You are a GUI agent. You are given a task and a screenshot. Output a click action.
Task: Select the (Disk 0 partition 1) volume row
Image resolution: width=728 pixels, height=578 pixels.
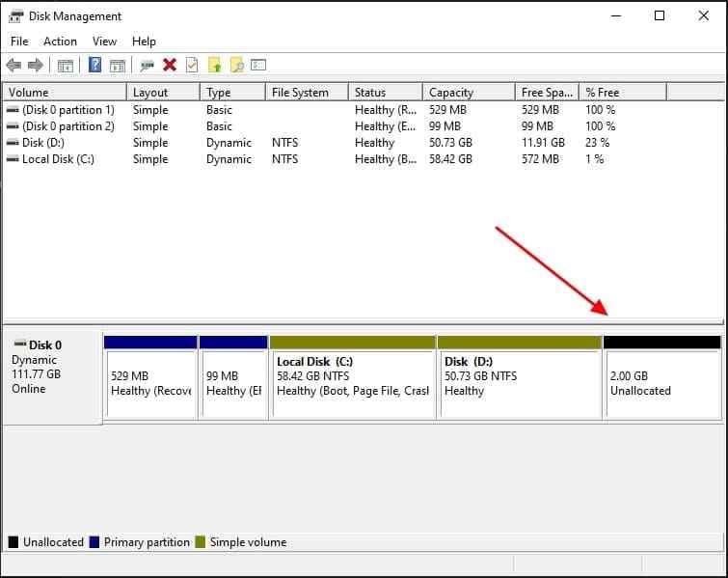[x=335, y=110]
